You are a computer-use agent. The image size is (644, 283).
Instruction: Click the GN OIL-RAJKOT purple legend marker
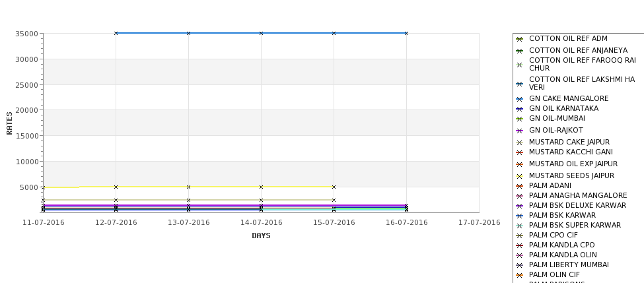pyautogui.click(x=519, y=131)
